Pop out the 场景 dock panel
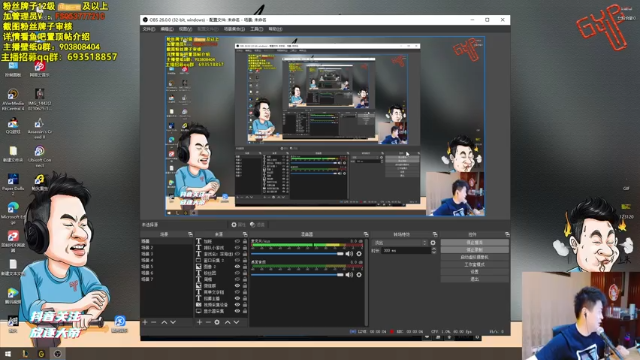640x360 pixels. coord(190,234)
